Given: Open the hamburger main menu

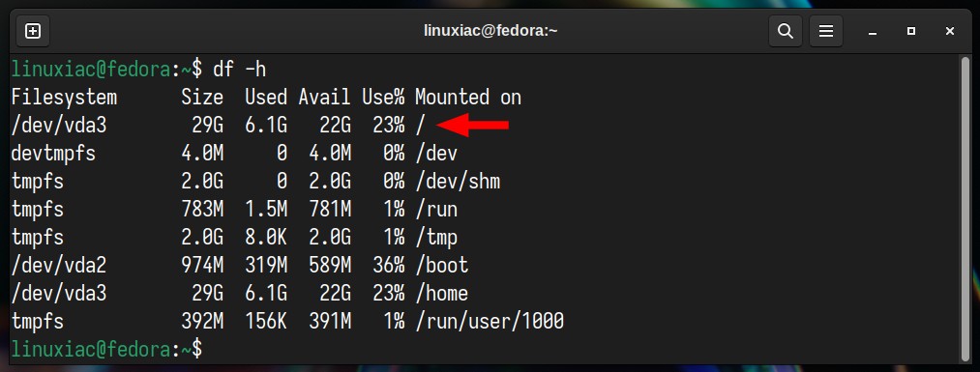Looking at the screenshot, I should 825,31.
